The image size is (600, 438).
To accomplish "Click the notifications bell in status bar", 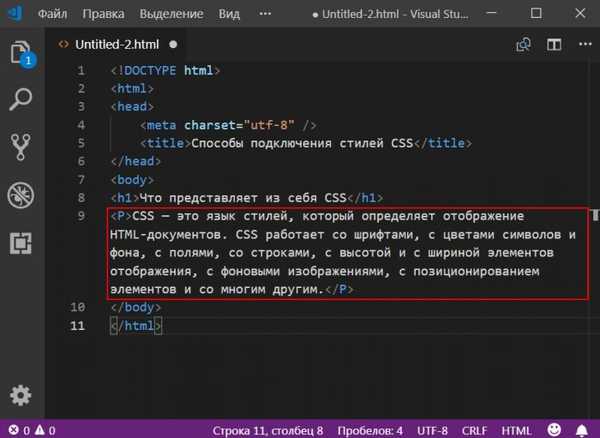I will tap(584, 430).
